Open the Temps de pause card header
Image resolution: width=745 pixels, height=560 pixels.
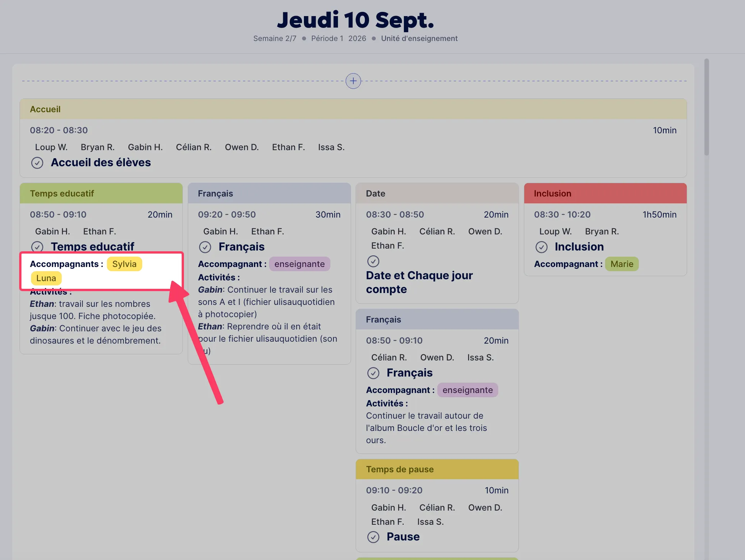point(437,469)
